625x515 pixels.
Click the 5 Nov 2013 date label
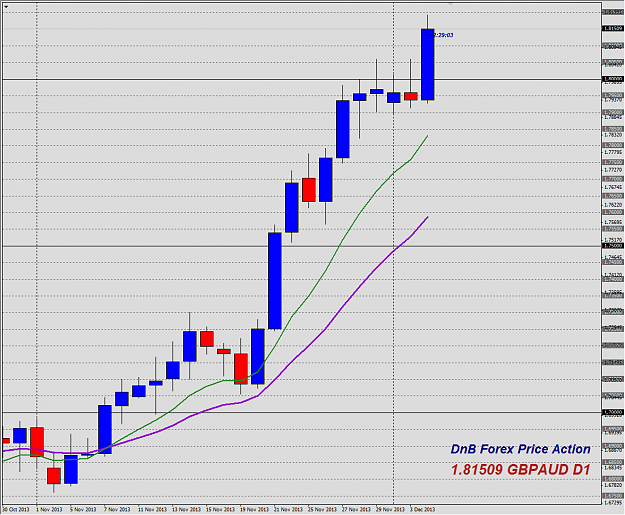(83, 509)
